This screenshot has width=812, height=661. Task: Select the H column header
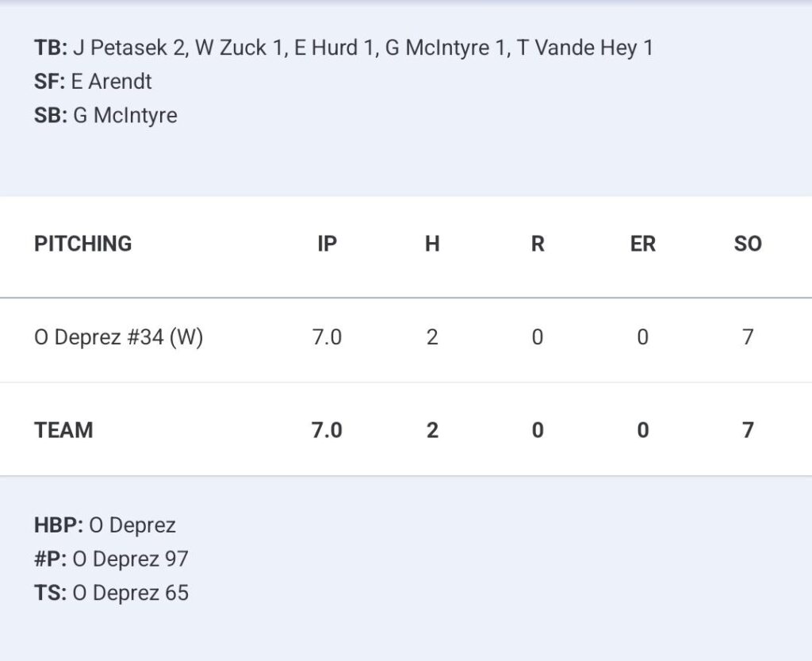click(x=432, y=244)
